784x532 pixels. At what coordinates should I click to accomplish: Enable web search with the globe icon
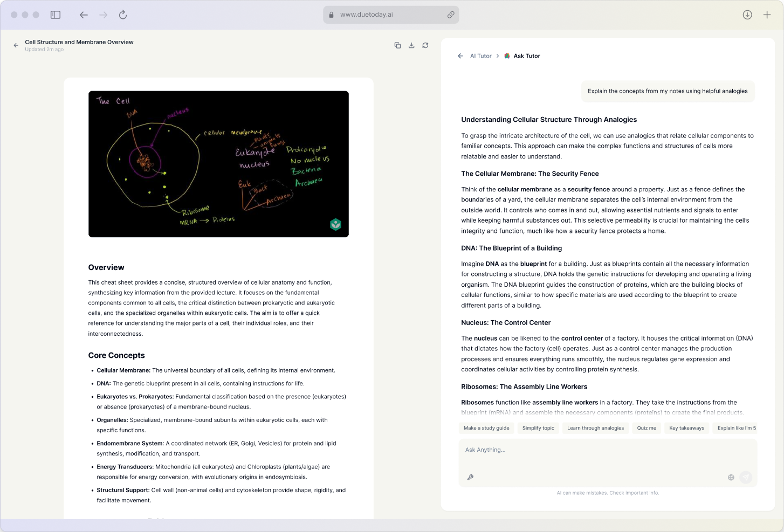731,477
